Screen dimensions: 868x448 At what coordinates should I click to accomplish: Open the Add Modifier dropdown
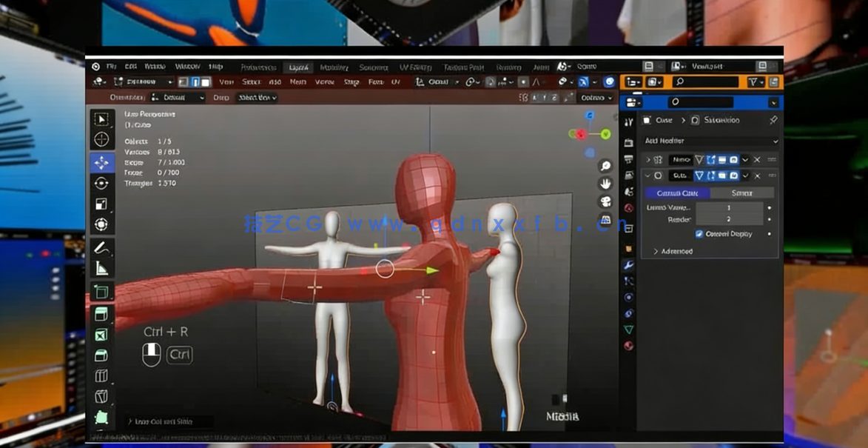[x=712, y=141]
